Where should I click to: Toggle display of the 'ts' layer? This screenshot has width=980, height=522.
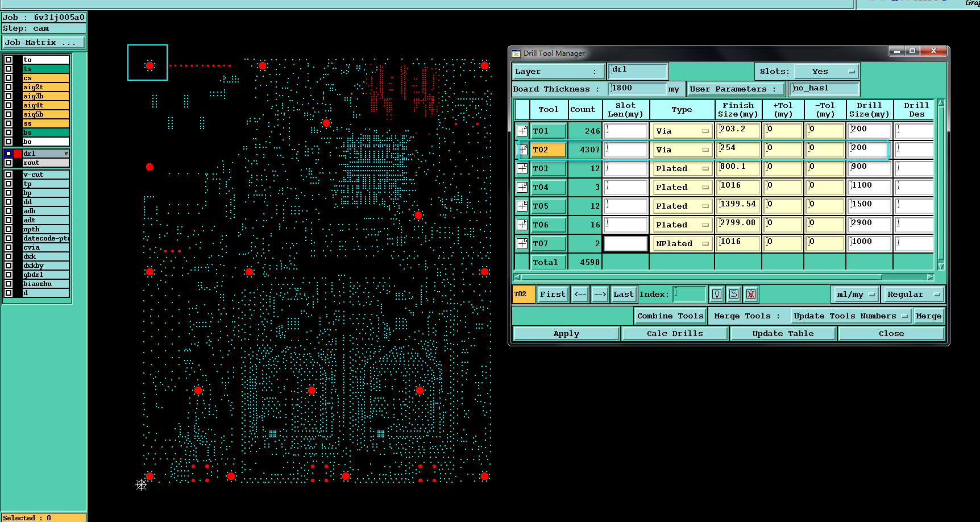click(x=9, y=69)
